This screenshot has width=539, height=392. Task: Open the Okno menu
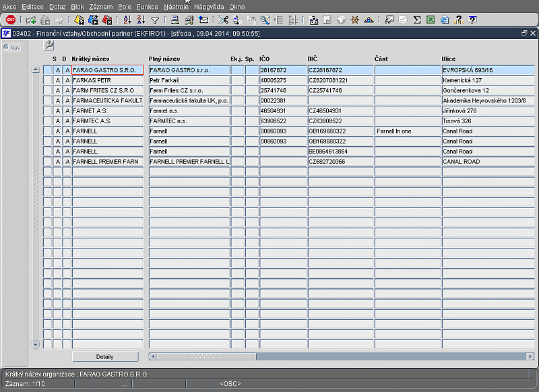pyautogui.click(x=237, y=7)
